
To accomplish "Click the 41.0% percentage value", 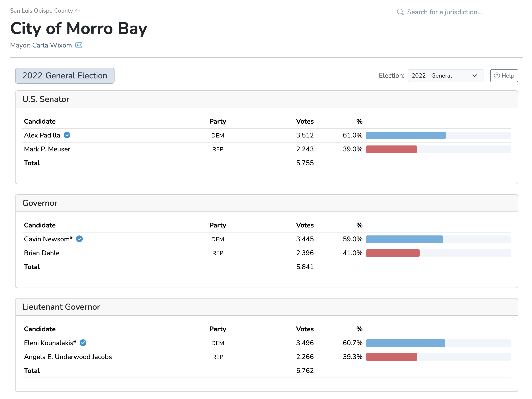I will (353, 253).
